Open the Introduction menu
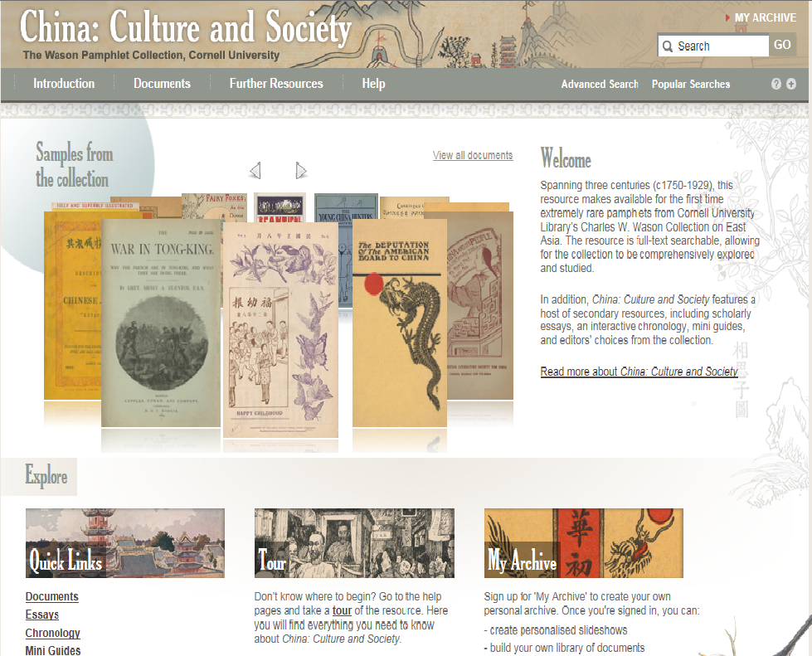 point(64,84)
